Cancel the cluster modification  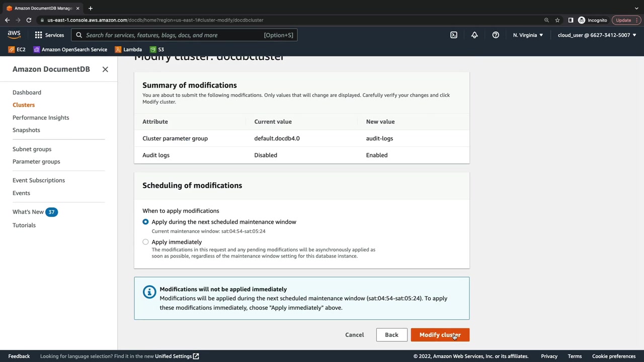354,335
